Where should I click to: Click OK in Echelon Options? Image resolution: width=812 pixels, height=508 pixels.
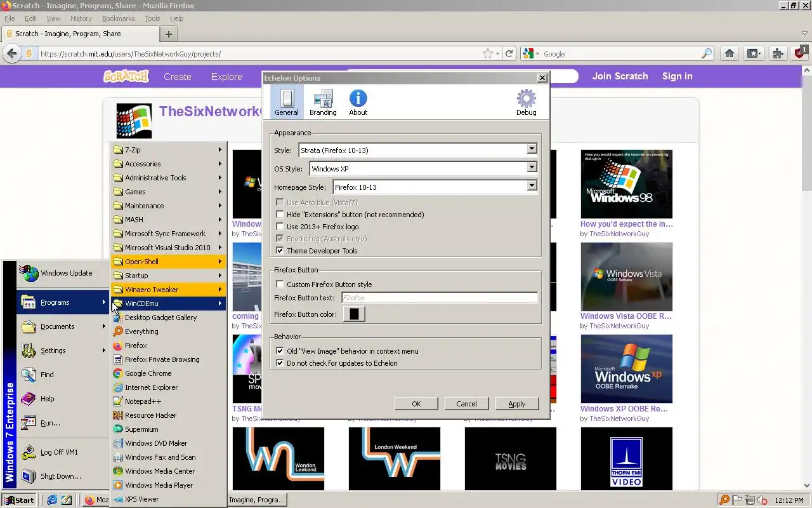[x=416, y=404]
